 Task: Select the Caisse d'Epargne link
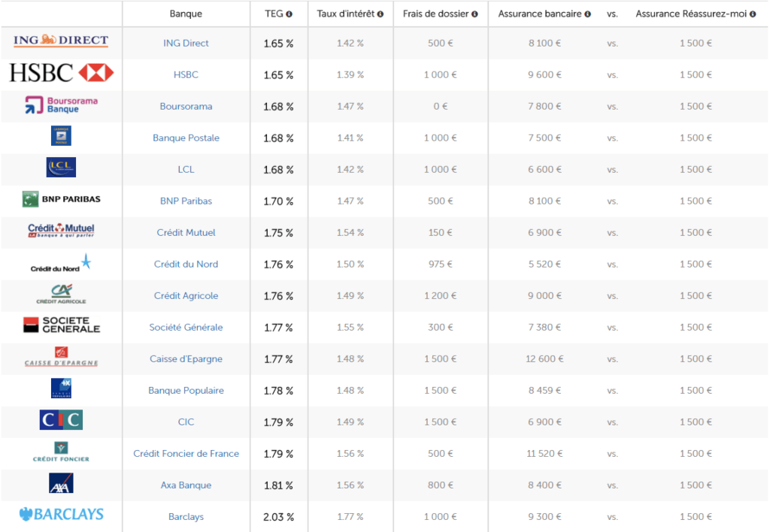click(186, 359)
